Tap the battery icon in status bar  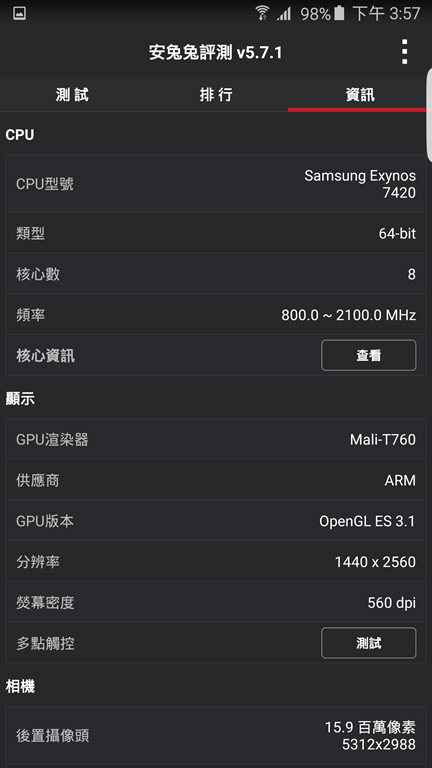pos(339,13)
